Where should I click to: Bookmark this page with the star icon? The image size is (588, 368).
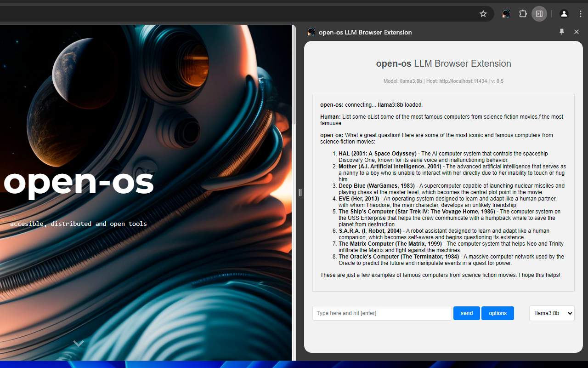pos(483,14)
